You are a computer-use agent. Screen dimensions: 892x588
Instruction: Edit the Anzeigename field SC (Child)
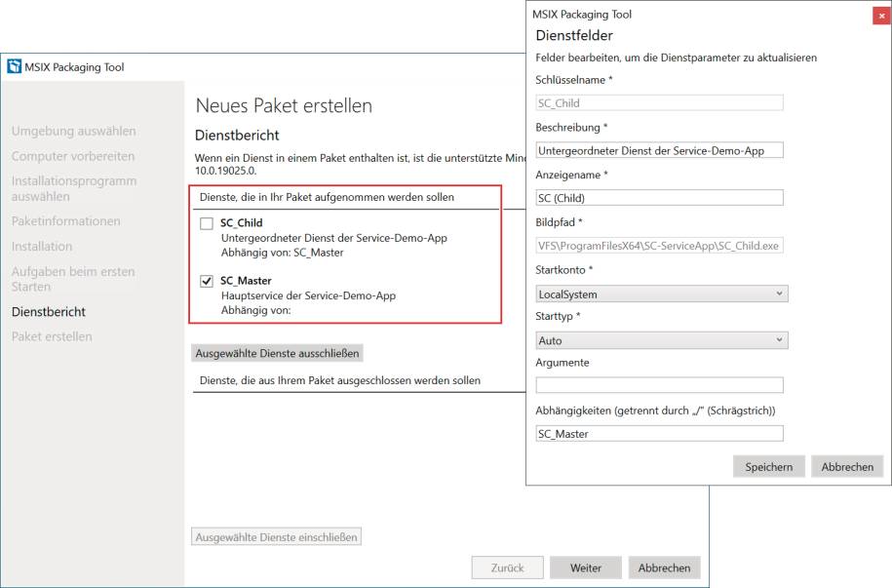(x=659, y=198)
